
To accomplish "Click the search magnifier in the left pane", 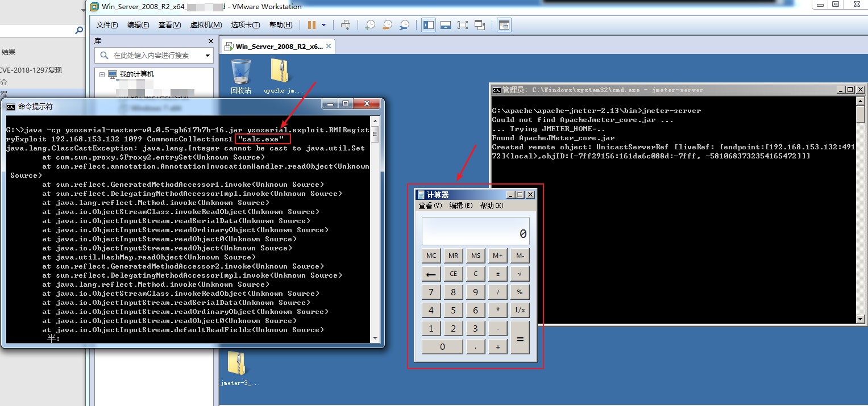I will pos(79,31).
